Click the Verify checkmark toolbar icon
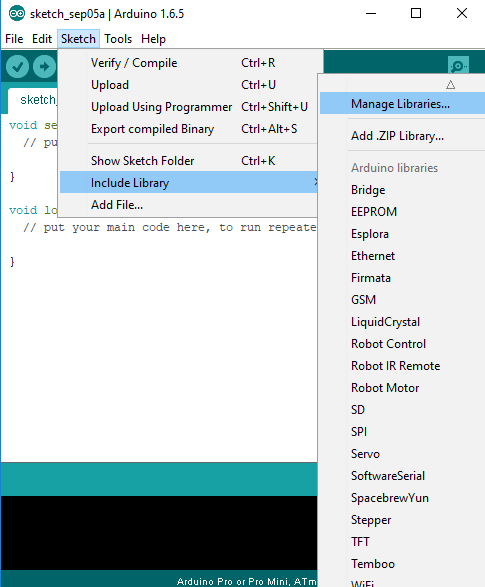 coord(17,67)
